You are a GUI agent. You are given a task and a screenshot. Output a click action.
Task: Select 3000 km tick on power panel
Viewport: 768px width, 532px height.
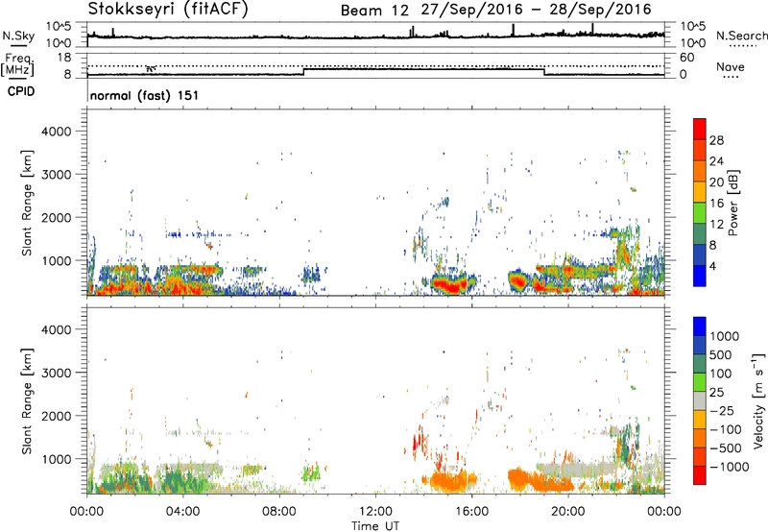coord(56,175)
